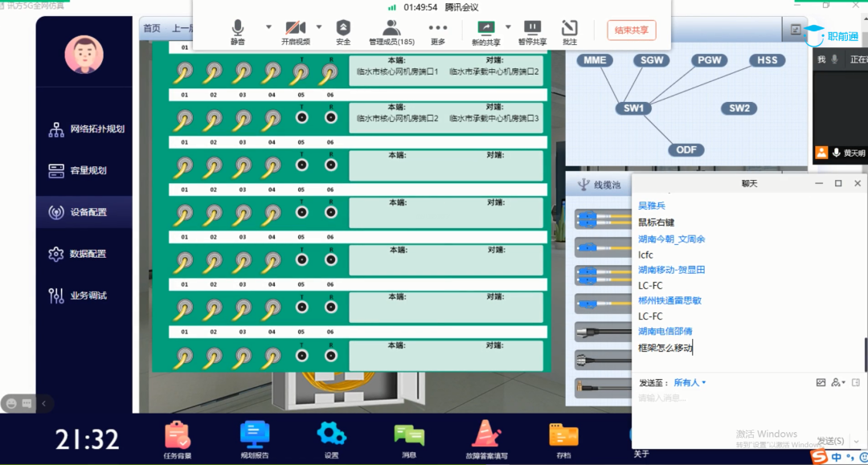Open 故障答案填写 traffic cone icon
Image resolution: width=868 pixels, height=465 pixels.
coord(486,436)
